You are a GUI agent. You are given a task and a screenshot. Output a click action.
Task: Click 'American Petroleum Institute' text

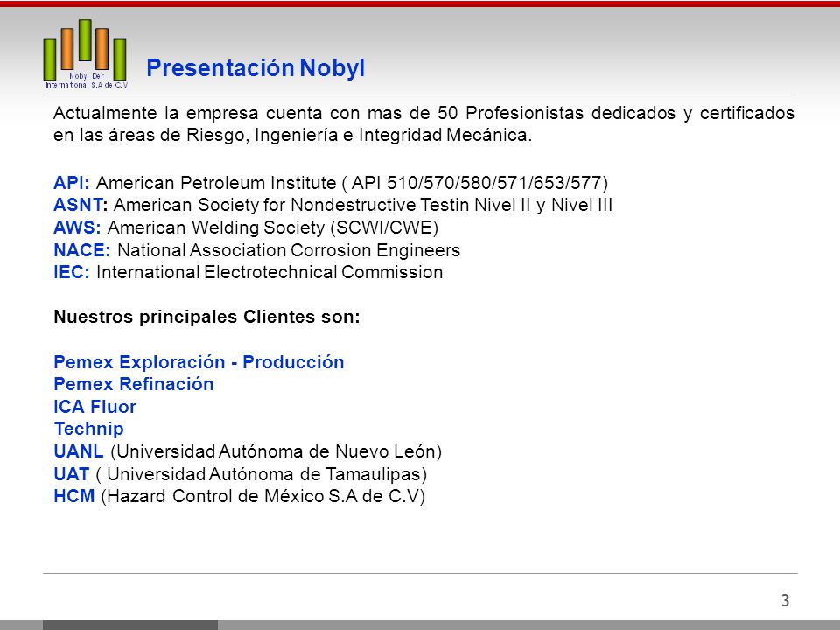216,183
